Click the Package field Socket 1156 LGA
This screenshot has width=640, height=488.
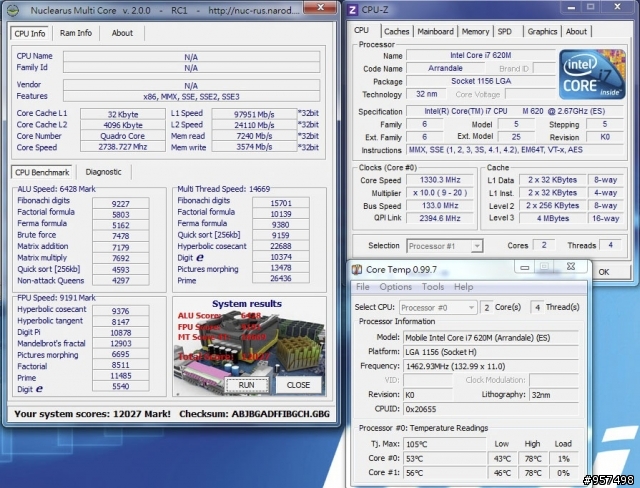pos(481,81)
